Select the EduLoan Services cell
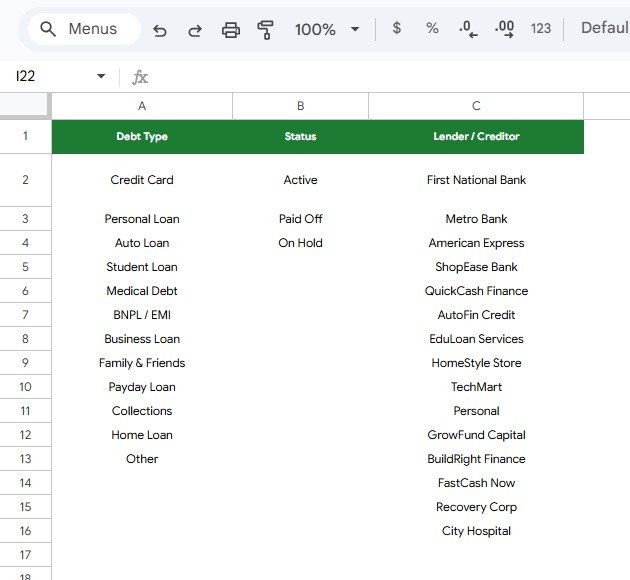Image resolution: width=630 pixels, height=580 pixels. point(476,339)
